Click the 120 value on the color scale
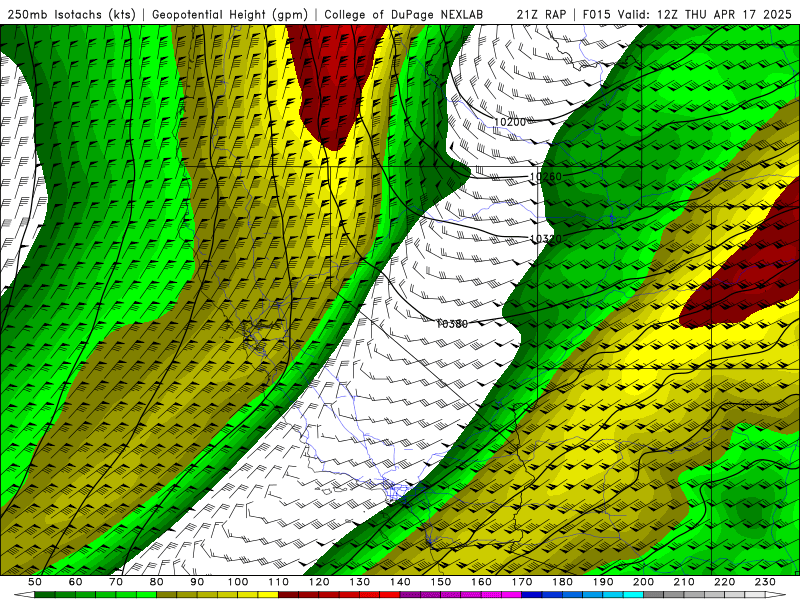The image size is (800, 600). (x=319, y=582)
